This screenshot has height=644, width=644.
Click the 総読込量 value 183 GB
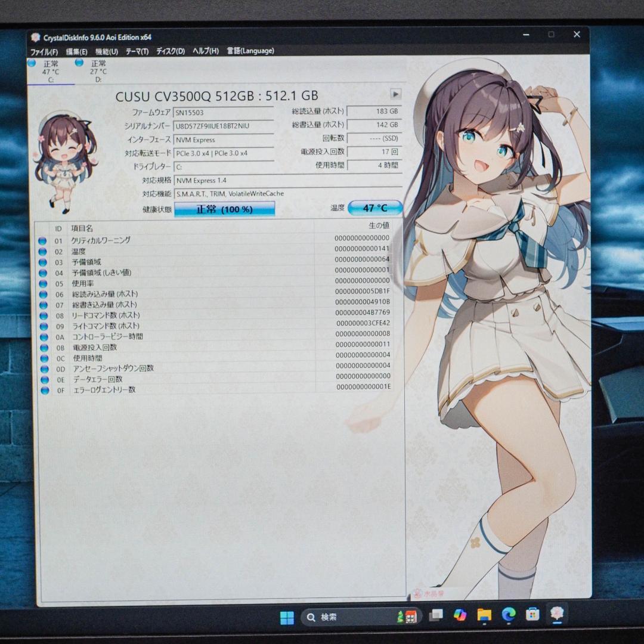coord(374,111)
